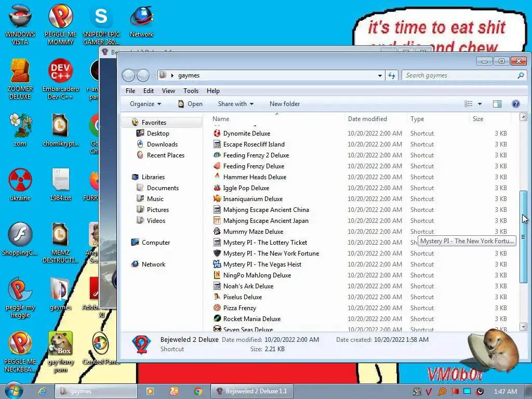This screenshot has height=399, width=532.
Task: Sort by the Name column header
Action: point(276,119)
